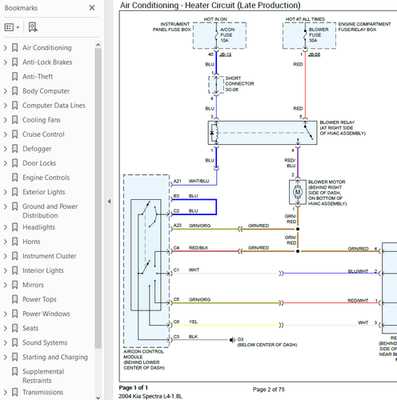Click the Body Computer bookmark icon
The image size is (397, 400).
(15, 91)
